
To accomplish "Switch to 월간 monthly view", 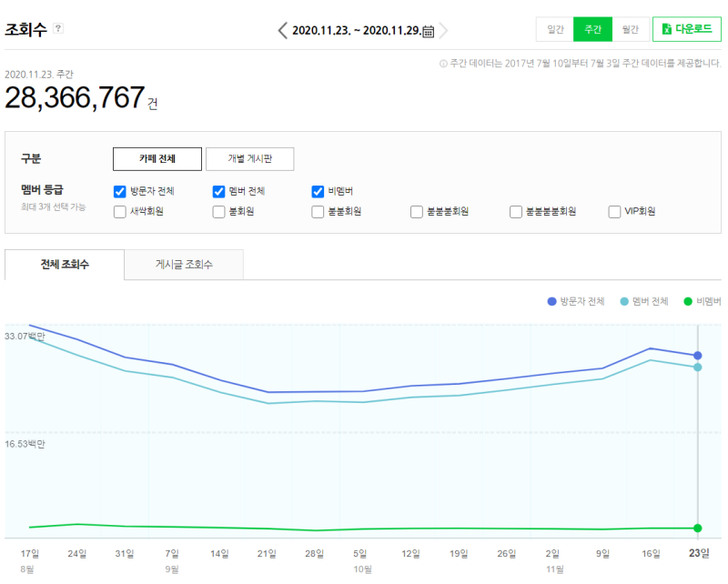I will point(631,29).
